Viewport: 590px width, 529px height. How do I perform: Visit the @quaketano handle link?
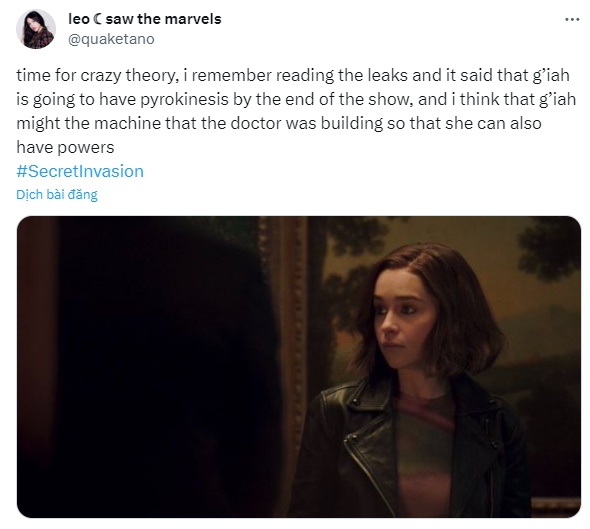point(111,39)
